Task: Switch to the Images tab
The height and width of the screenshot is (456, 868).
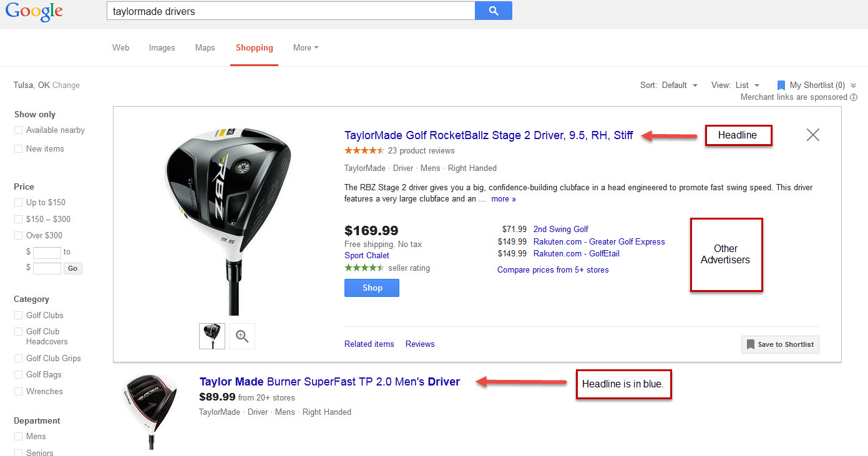Action: pyautogui.click(x=162, y=47)
